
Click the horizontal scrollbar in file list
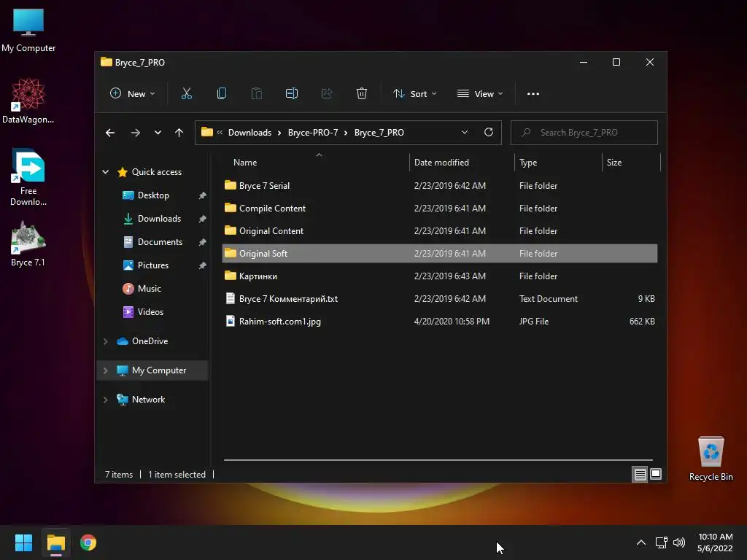click(x=438, y=460)
